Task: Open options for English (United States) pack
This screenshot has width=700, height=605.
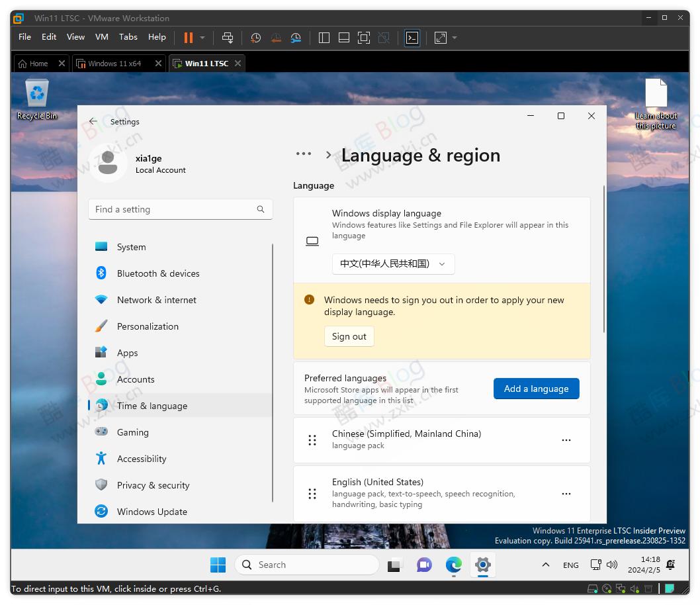Action: [x=566, y=493]
